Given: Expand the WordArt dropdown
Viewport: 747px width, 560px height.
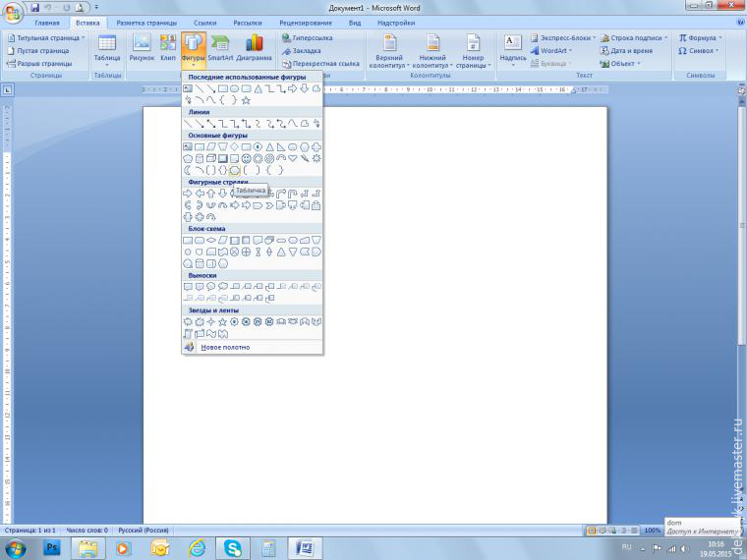Looking at the screenshot, I should point(556,50).
